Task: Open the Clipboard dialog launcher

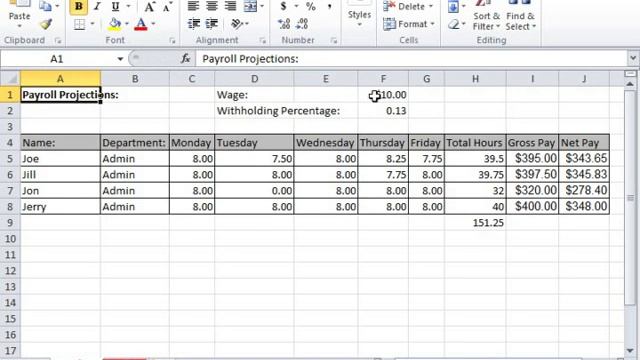Action: 58,40
